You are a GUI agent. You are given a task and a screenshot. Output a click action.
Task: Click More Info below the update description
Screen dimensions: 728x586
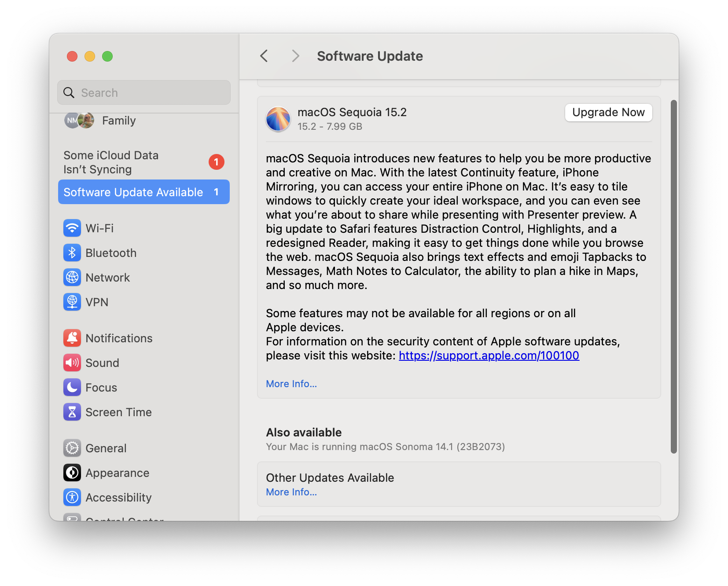point(291,383)
